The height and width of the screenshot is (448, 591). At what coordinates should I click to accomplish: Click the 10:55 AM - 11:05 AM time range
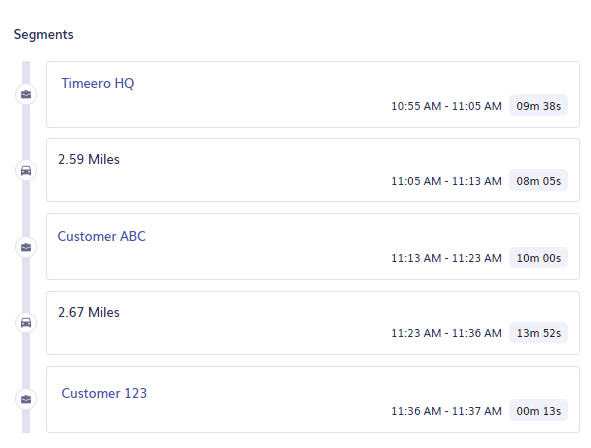click(x=446, y=106)
